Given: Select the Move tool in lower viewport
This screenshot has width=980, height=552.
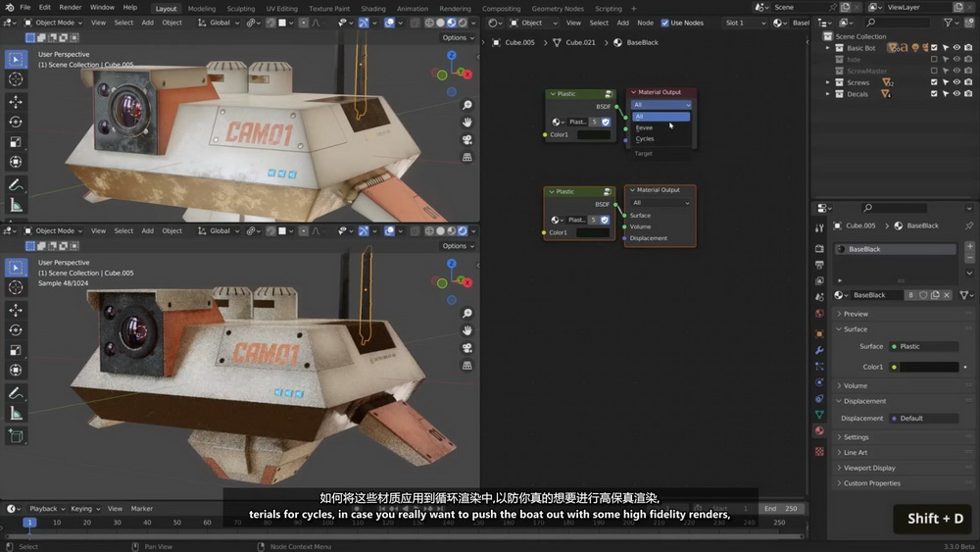Looking at the screenshot, I should 16,310.
